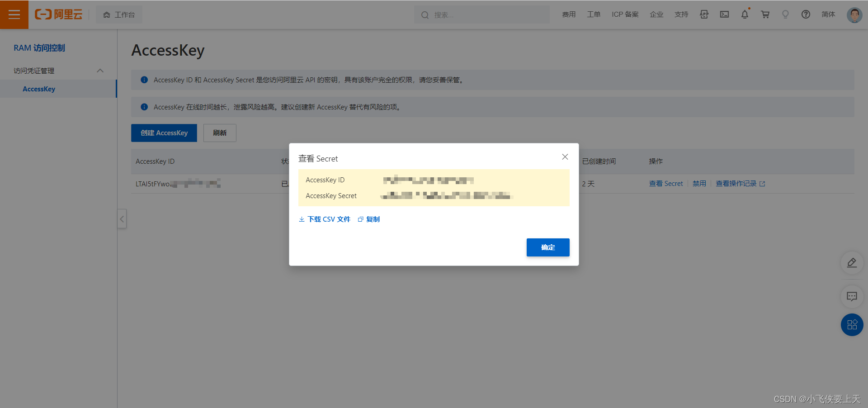Viewport: 868px width, 408px height.
Task: Click the AccessKey ID column header
Action: point(155,161)
